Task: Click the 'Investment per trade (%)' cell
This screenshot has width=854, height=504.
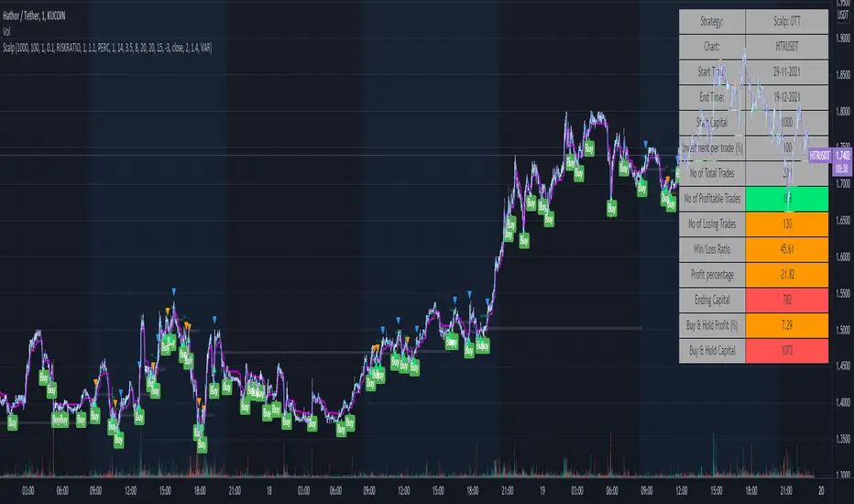Action: (712, 148)
